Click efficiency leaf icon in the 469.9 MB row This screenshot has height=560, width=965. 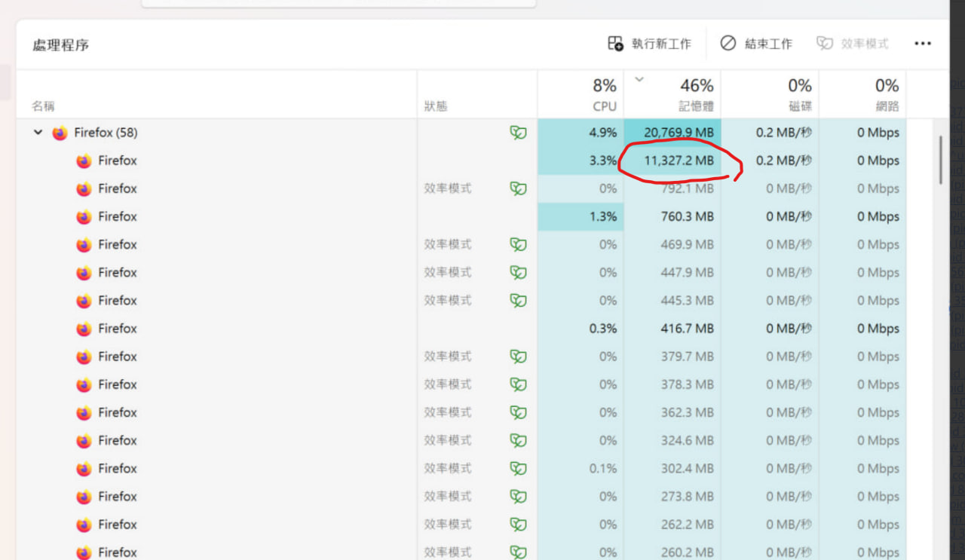(x=518, y=244)
